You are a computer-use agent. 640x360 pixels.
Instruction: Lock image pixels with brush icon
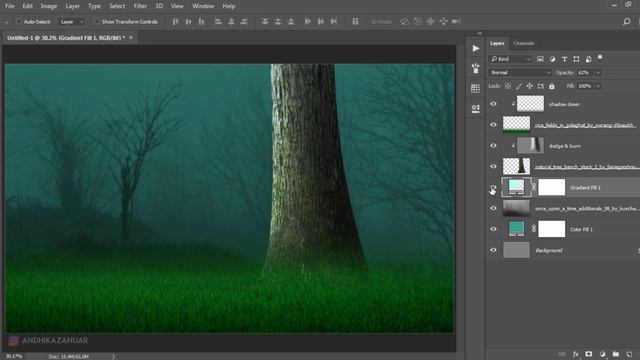519,86
